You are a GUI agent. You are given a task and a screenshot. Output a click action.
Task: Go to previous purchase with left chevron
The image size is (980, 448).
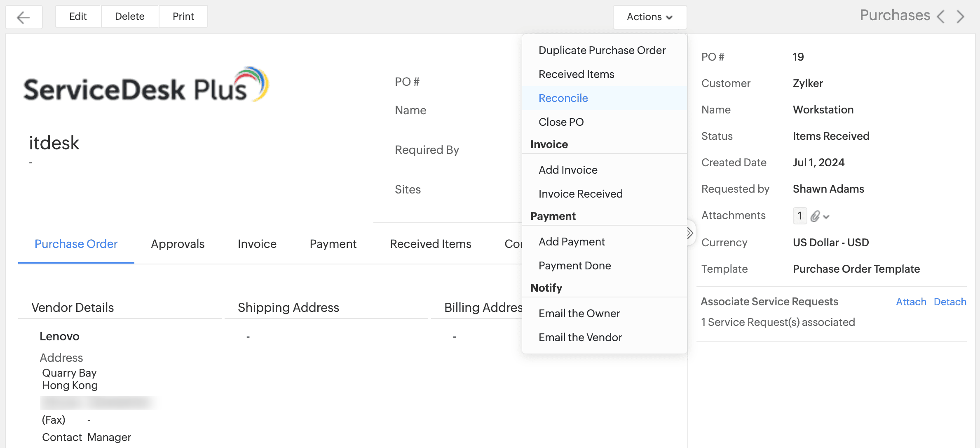tap(940, 17)
